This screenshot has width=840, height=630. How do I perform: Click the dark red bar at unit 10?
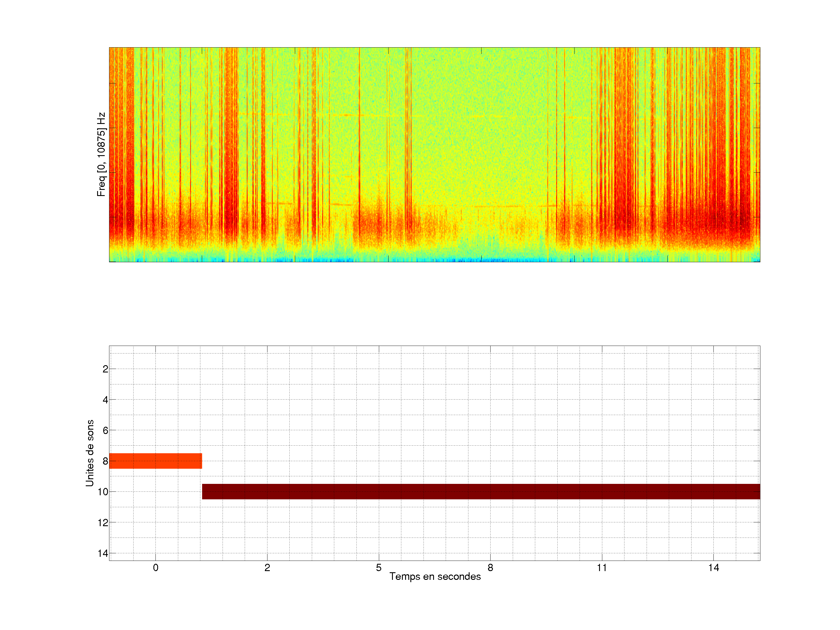click(x=481, y=491)
